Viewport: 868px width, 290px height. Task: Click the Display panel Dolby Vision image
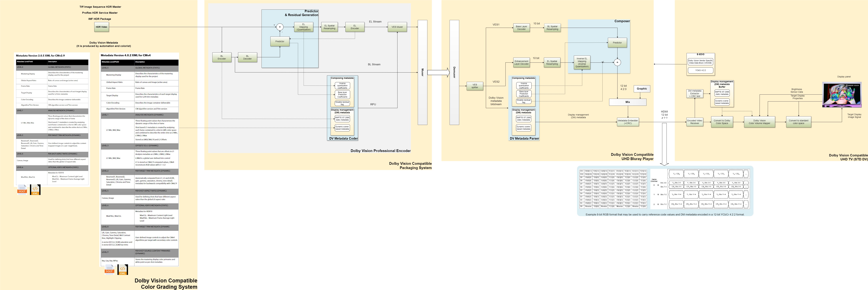coord(841,95)
